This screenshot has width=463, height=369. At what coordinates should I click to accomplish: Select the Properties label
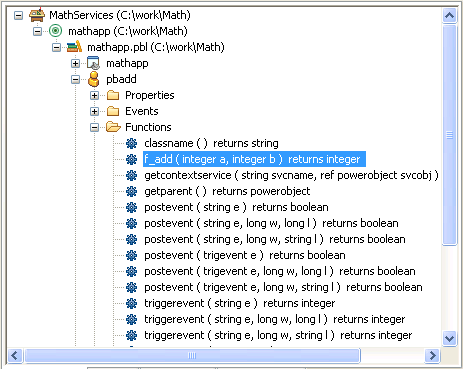point(150,95)
